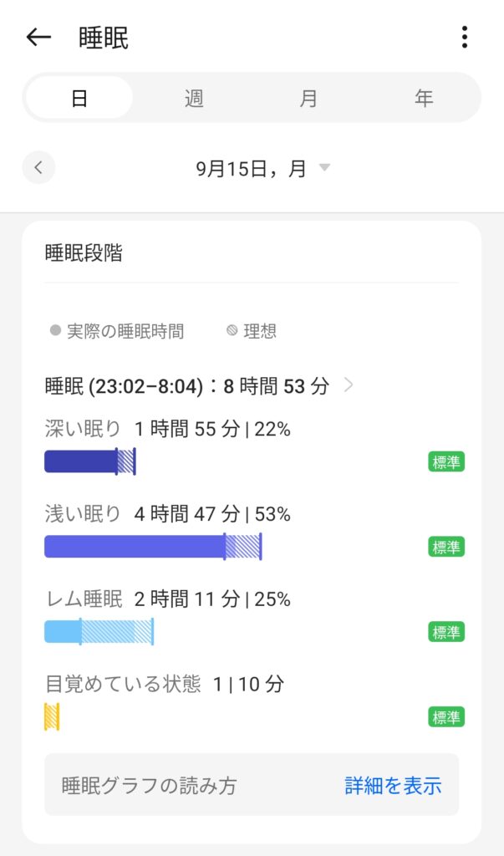The height and width of the screenshot is (856, 504).
Task: Tap the 標準 badge for light sleep
Action: [446, 547]
